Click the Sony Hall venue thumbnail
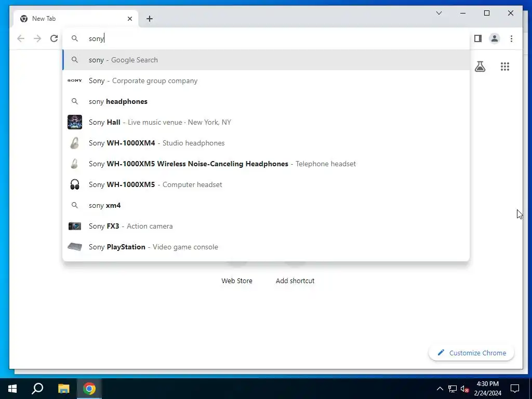Image resolution: width=532 pixels, height=399 pixels. coord(75,122)
